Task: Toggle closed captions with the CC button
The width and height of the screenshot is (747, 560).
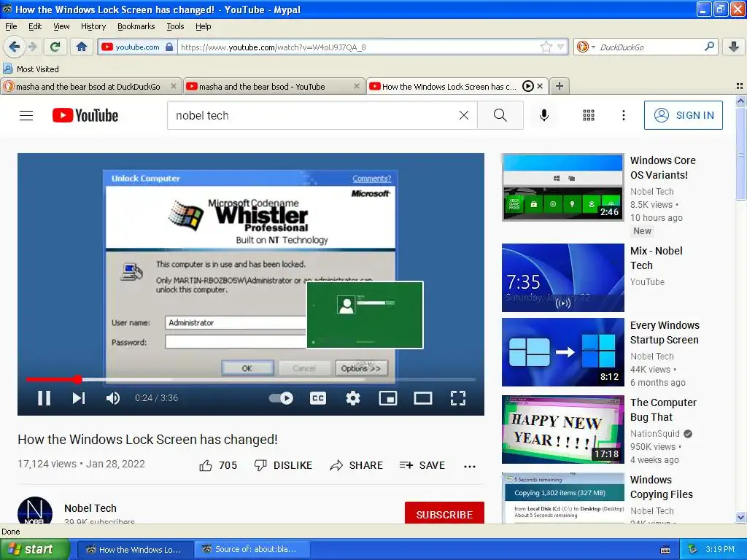Action: pos(318,398)
